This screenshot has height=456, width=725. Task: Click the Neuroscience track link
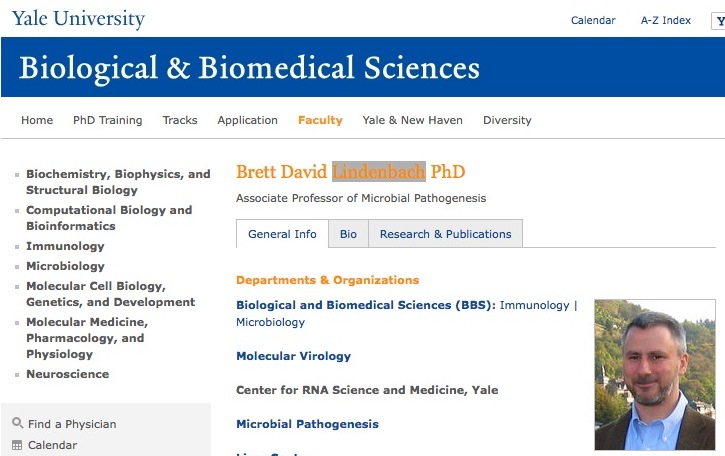click(x=67, y=374)
